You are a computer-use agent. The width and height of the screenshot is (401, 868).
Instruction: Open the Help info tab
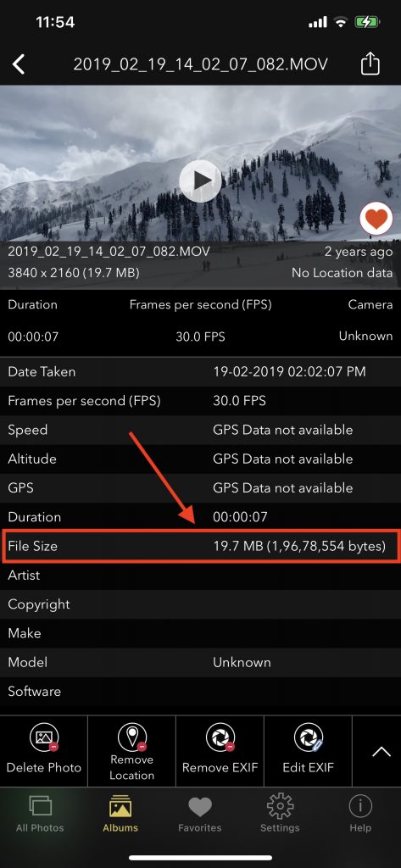coord(360,814)
